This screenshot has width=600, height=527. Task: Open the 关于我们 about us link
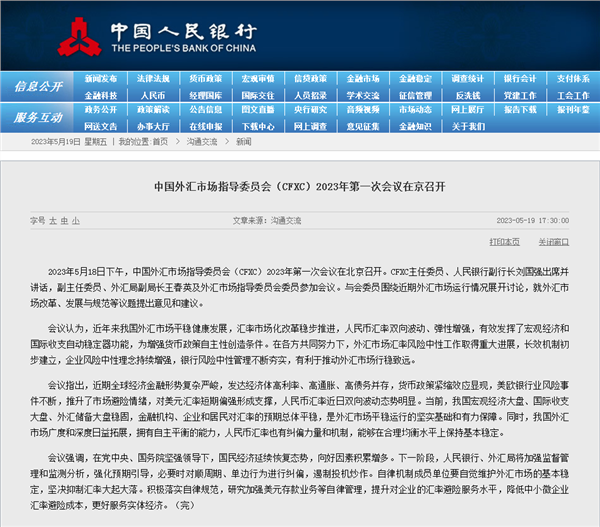click(x=467, y=126)
